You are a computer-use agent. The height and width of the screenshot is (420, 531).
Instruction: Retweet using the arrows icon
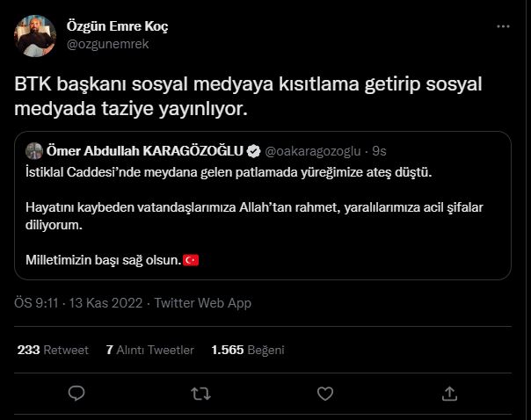pos(200,392)
